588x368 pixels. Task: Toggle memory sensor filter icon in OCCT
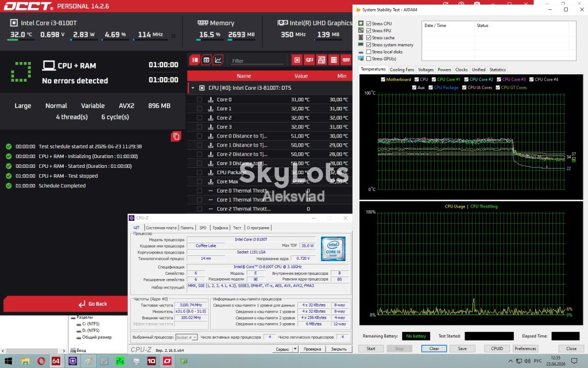(x=346, y=60)
